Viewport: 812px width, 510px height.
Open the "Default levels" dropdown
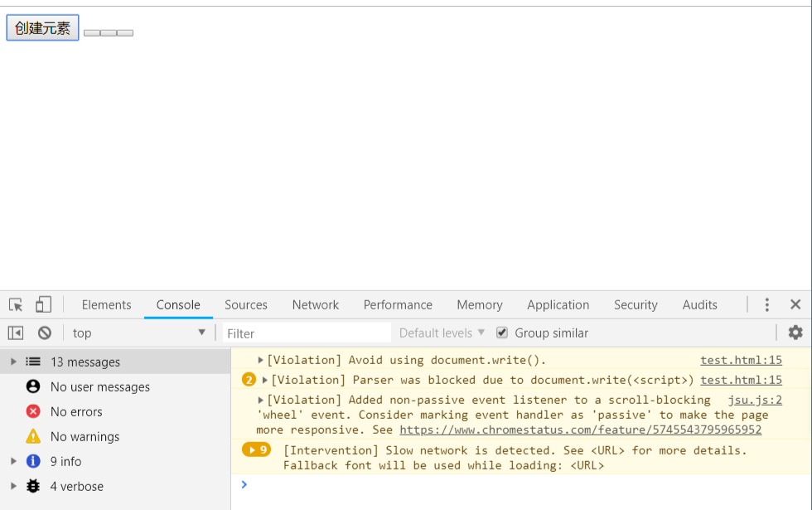click(440, 333)
